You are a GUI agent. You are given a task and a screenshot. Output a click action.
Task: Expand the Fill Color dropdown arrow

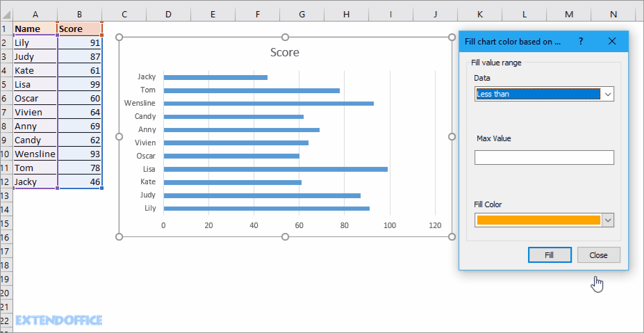tap(607, 220)
